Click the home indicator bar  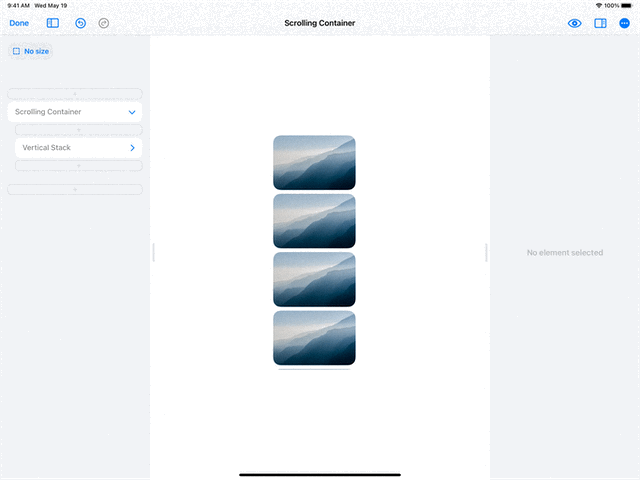(x=320, y=475)
